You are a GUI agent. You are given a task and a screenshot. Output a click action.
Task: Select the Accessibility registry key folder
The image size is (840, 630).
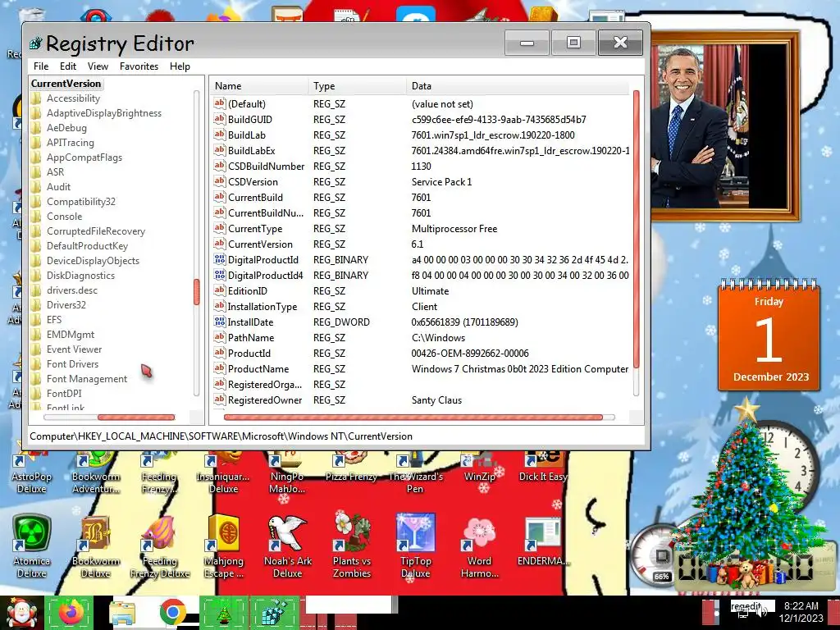pos(73,98)
